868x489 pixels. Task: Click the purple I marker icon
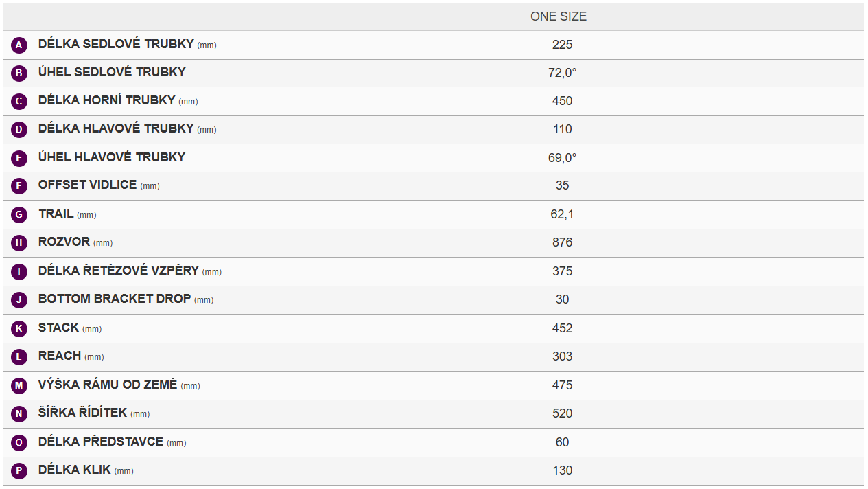(x=19, y=272)
